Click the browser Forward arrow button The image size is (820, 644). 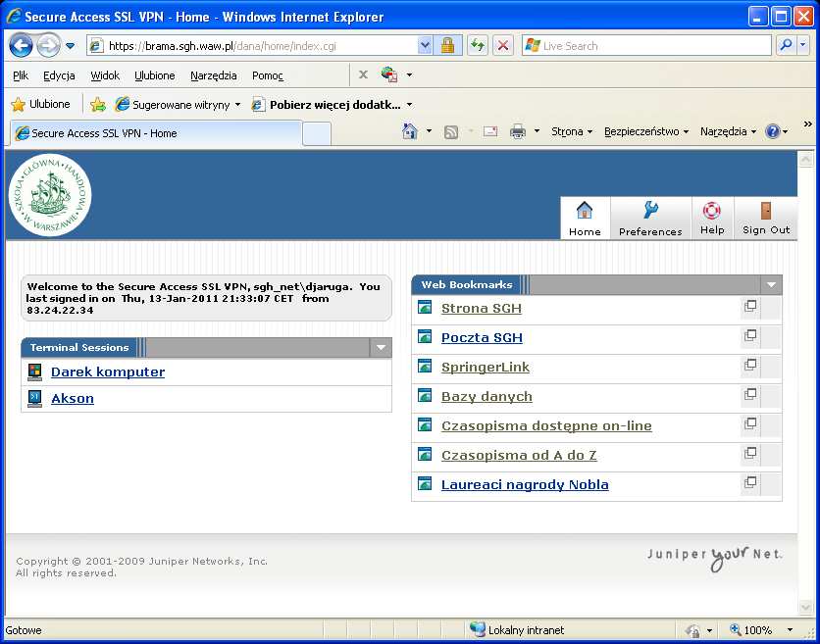point(48,45)
